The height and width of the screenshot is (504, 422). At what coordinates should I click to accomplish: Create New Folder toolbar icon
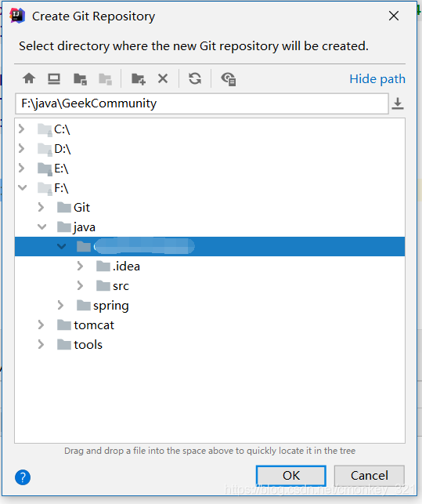(x=139, y=78)
